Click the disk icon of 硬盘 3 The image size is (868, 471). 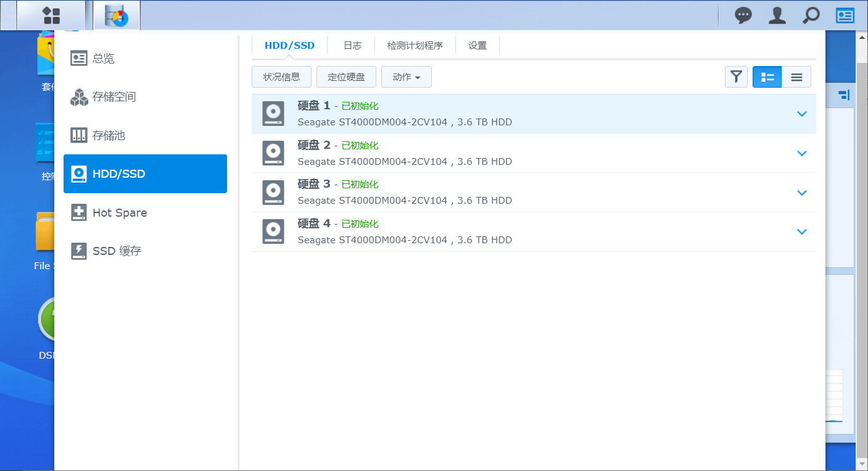pyautogui.click(x=273, y=192)
